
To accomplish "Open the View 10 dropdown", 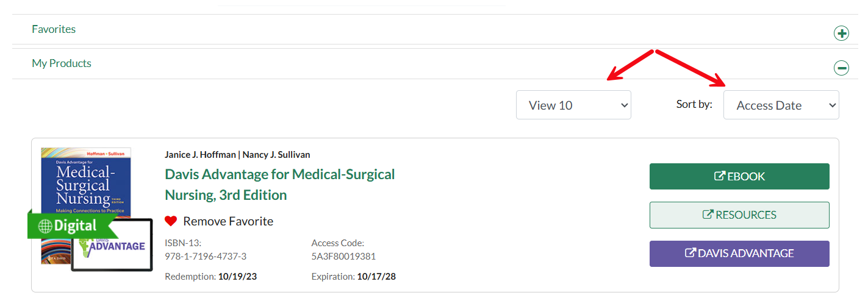I will coord(573,105).
